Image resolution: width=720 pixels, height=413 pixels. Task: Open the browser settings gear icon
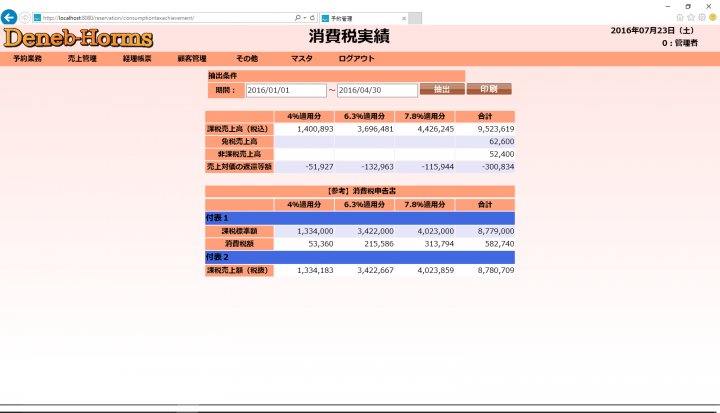702,17
